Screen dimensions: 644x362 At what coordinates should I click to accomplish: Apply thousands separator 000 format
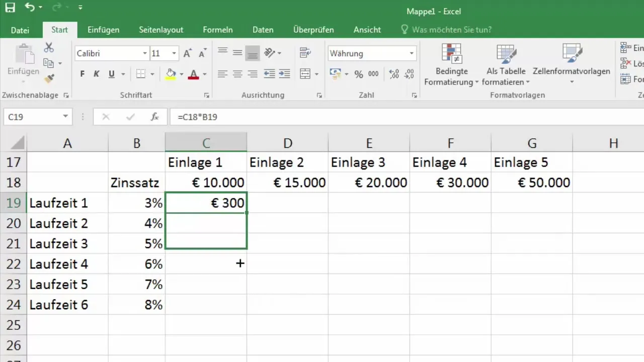373,74
